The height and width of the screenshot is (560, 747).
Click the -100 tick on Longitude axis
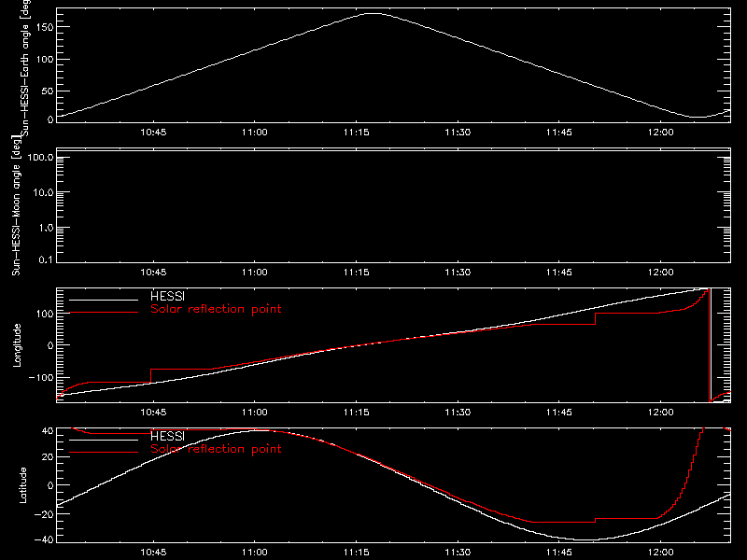(x=41, y=377)
